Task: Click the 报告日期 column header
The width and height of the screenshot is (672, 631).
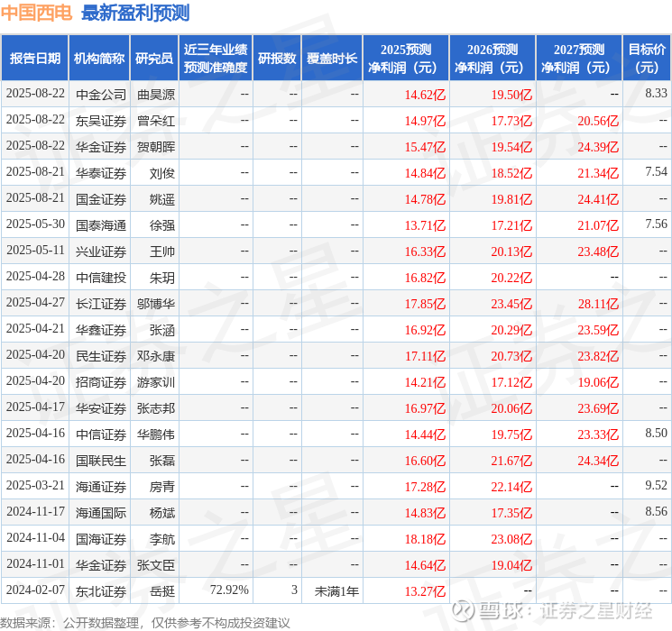Action: click(x=34, y=58)
